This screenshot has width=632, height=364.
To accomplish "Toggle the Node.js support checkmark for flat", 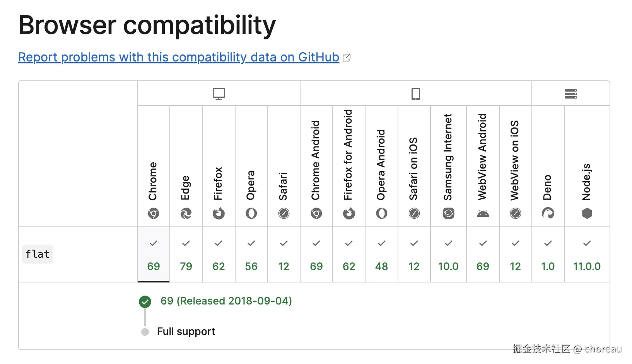I will pyautogui.click(x=587, y=243).
